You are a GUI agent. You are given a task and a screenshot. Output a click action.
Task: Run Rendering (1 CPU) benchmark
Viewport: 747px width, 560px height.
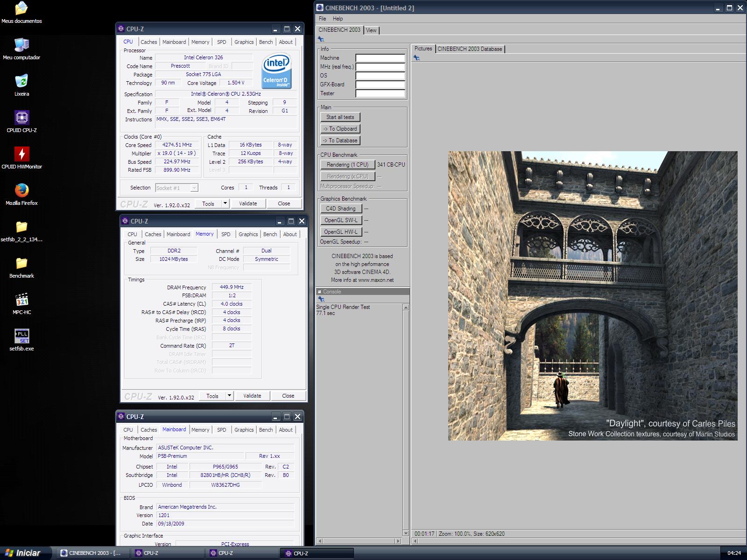click(x=348, y=165)
